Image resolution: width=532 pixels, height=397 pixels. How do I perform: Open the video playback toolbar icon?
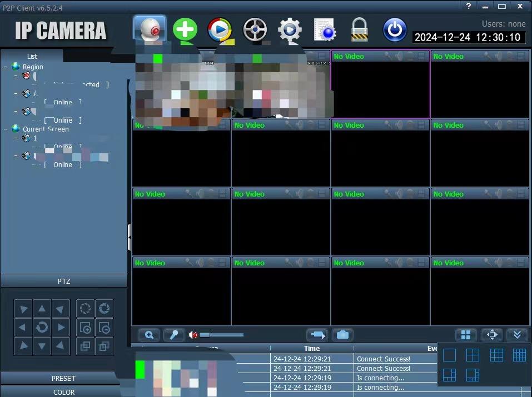[220, 30]
